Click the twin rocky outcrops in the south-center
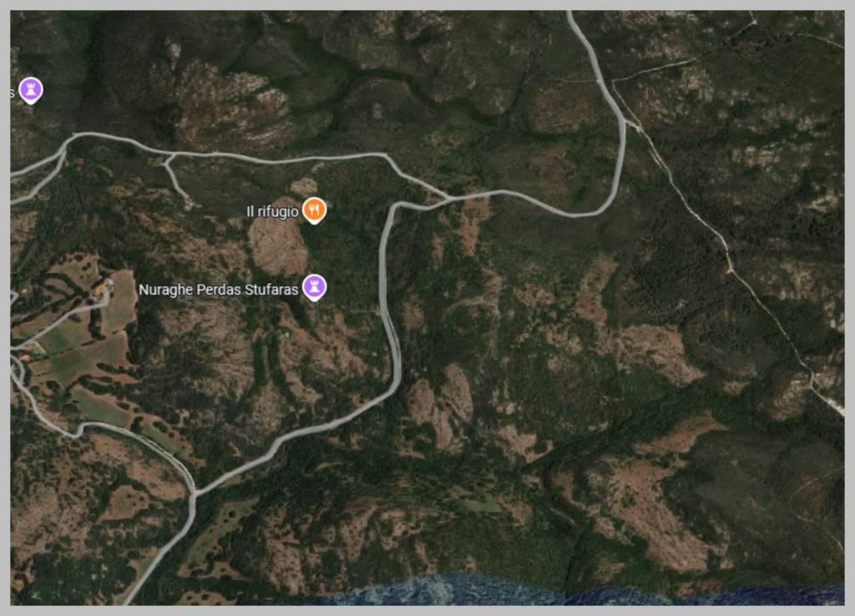This screenshot has height=616, width=855. click(x=441, y=403)
